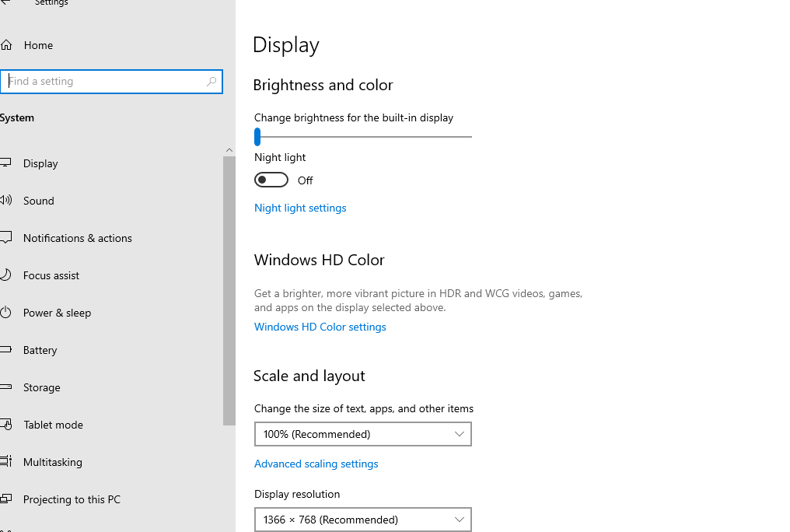Expand the Display resolution dropdown

[362, 520]
